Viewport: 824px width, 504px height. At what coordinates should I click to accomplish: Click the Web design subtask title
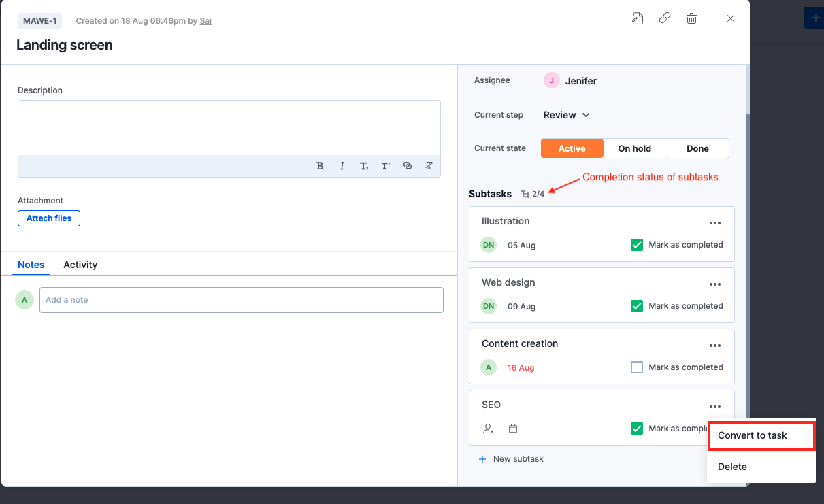click(508, 282)
